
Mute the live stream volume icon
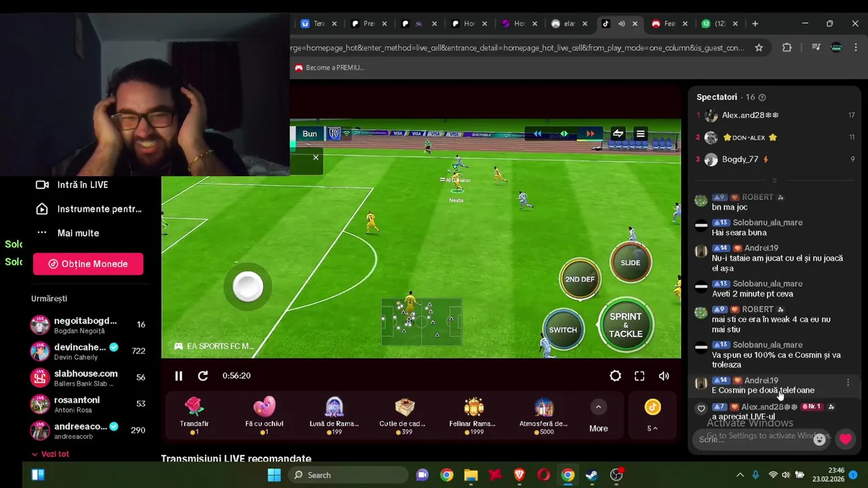(x=664, y=375)
